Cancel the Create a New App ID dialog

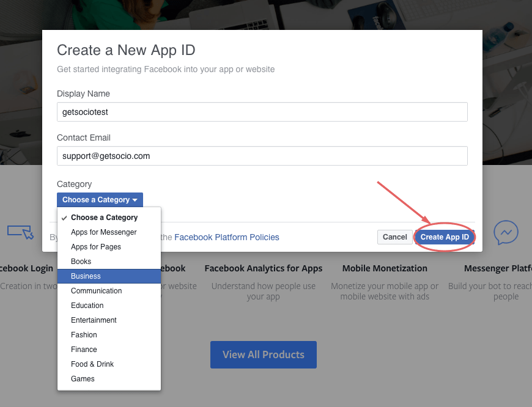click(394, 237)
